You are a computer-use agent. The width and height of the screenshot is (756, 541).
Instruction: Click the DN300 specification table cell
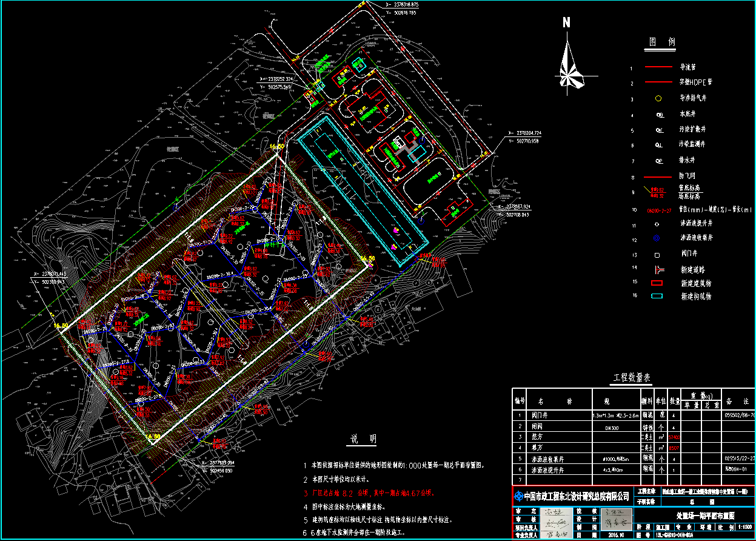(x=615, y=426)
